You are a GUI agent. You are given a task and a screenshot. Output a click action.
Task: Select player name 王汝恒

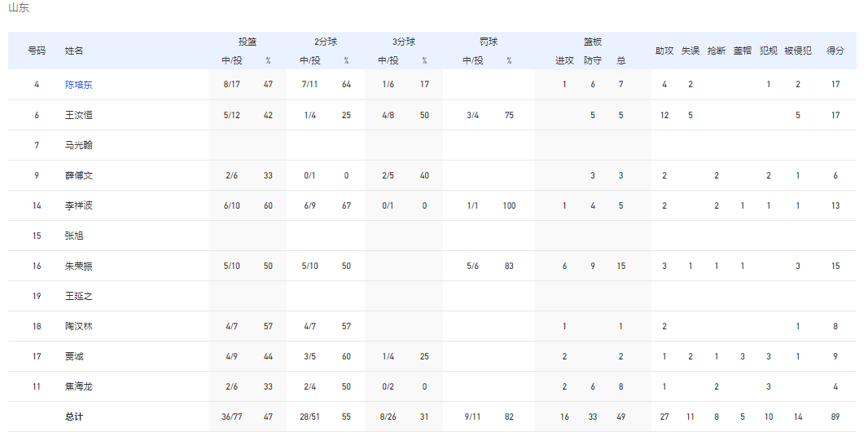[79, 115]
